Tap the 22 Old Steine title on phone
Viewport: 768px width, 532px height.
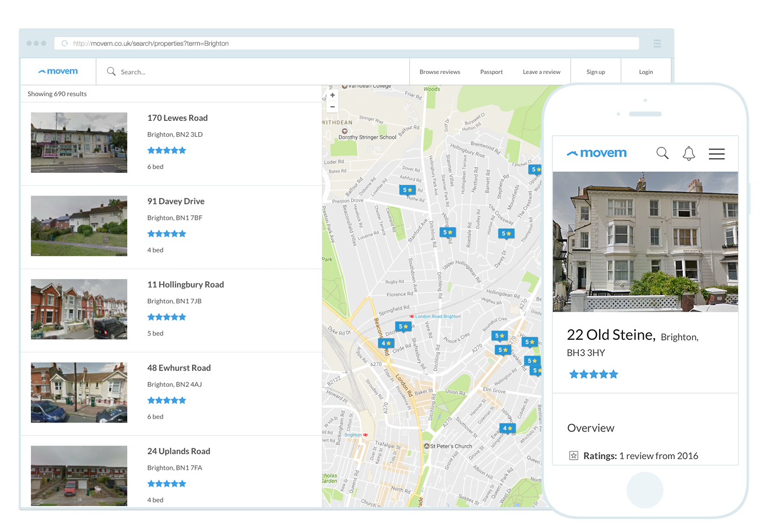[611, 335]
